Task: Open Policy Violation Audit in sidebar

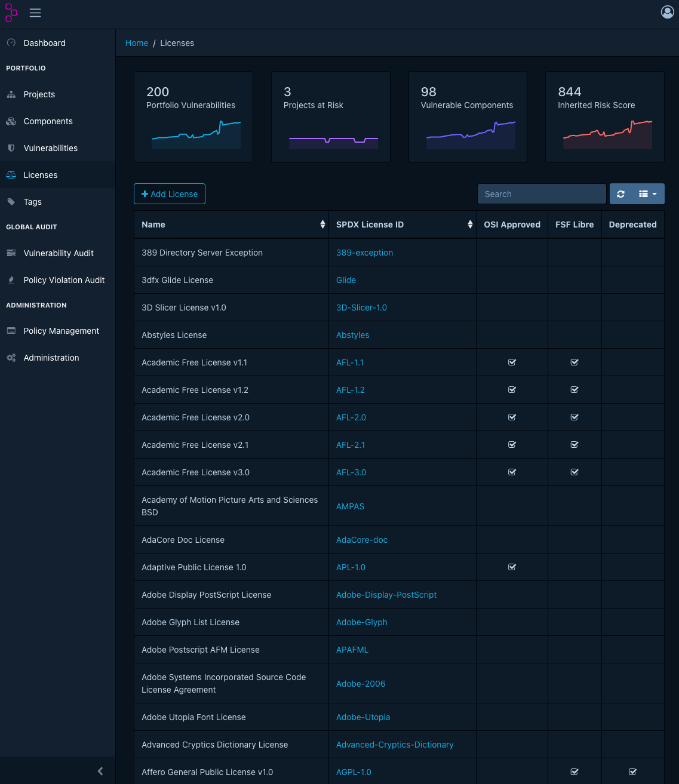Action: 57,280
